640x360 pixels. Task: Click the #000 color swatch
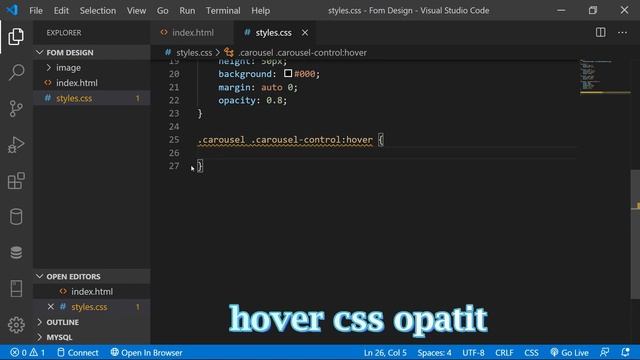[288, 73]
